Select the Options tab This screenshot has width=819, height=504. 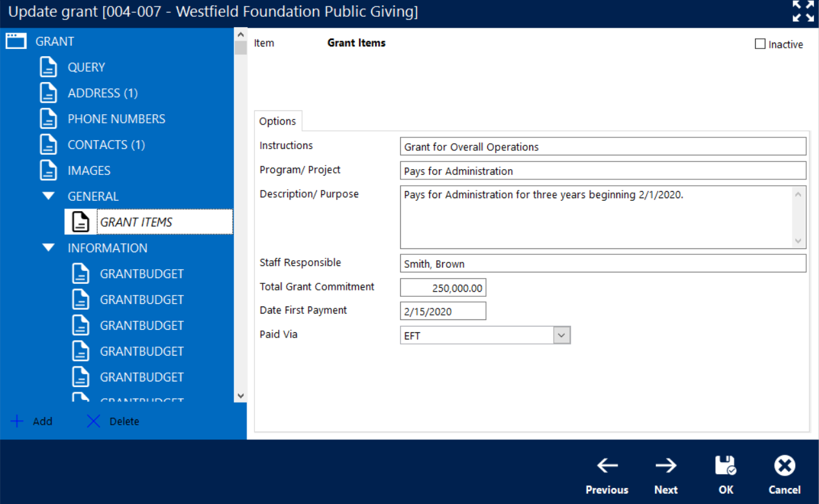[x=278, y=121]
